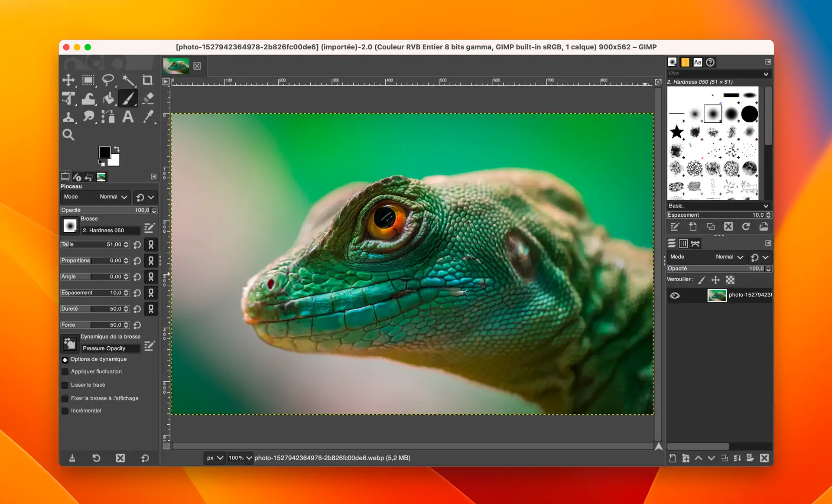Expand the brush tag Basic dropdown

pyautogui.click(x=766, y=206)
